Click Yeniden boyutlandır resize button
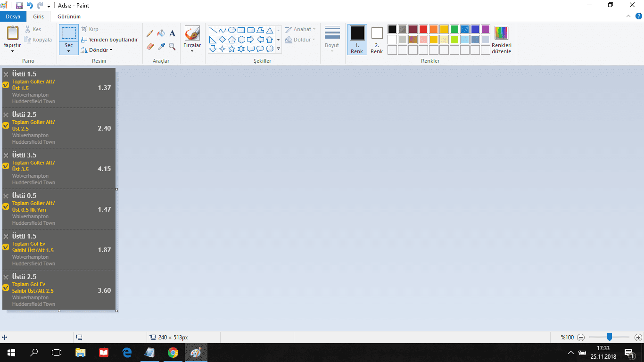The width and height of the screenshot is (644, 362). [109, 40]
